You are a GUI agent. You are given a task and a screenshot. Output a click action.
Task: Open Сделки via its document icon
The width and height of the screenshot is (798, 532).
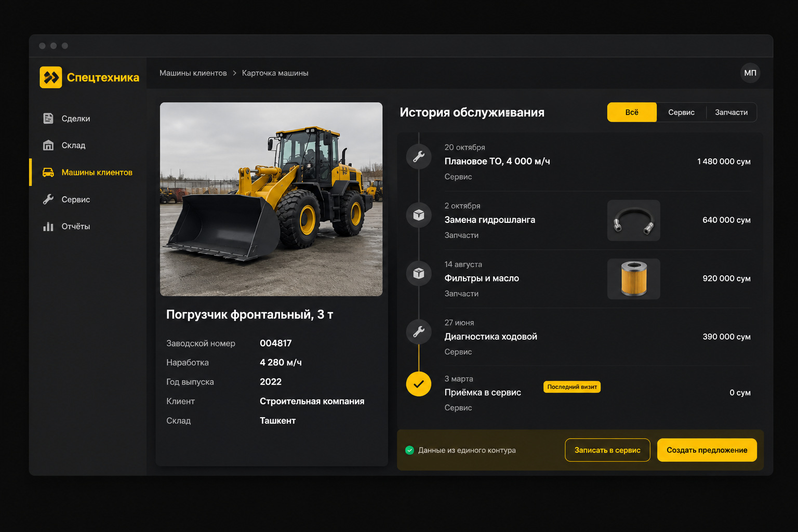tap(48, 118)
